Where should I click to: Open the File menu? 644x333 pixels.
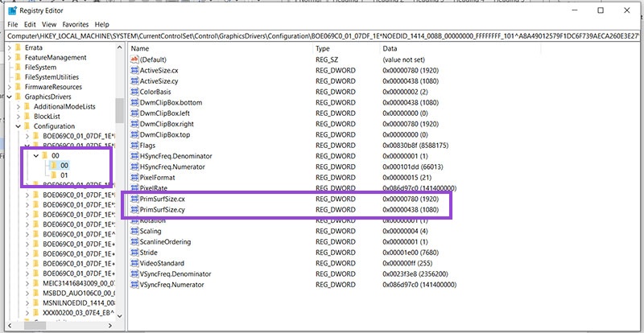tap(13, 25)
